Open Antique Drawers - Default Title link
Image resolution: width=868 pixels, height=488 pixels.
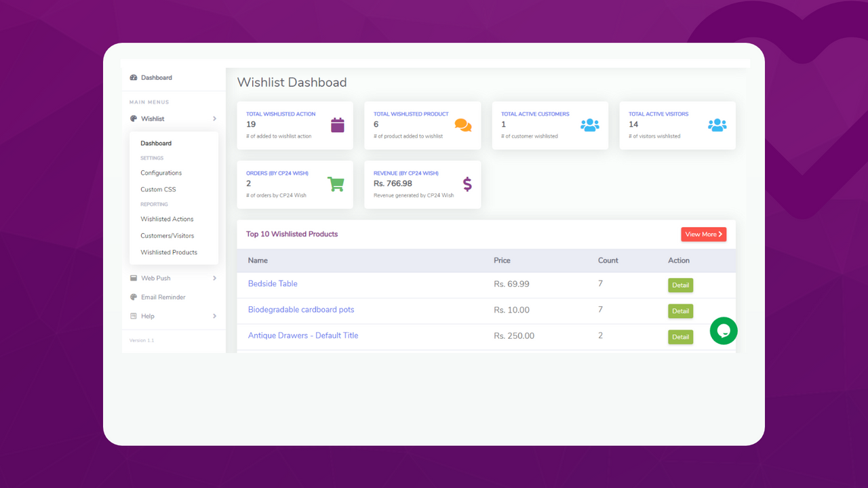click(x=303, y=335)
